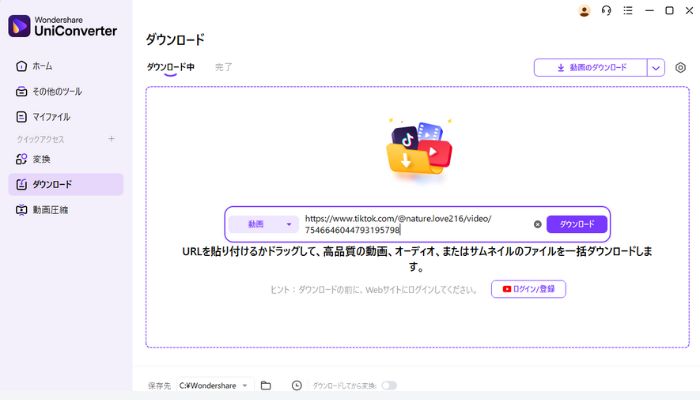Select the ダウンロード中 tab
This screenshot has height=400, width=700.
point(170,67)
